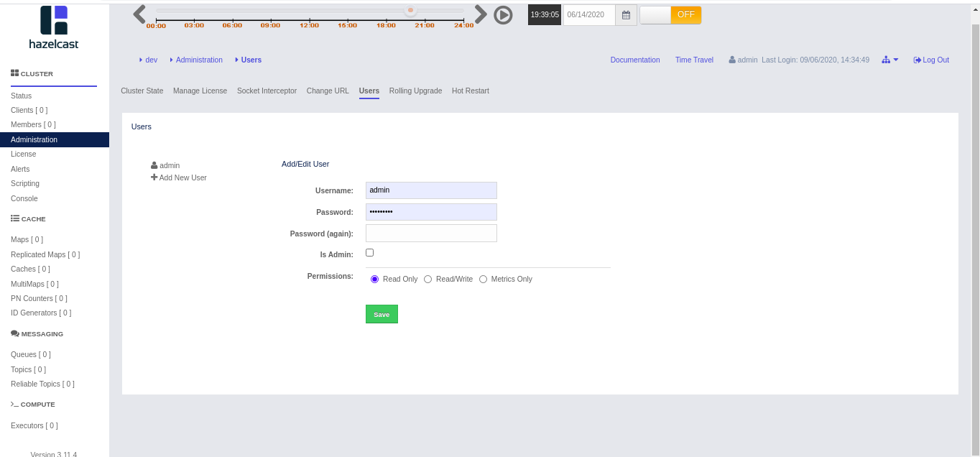
Task: Switch to Hot Restart tab
Action: 471,91
